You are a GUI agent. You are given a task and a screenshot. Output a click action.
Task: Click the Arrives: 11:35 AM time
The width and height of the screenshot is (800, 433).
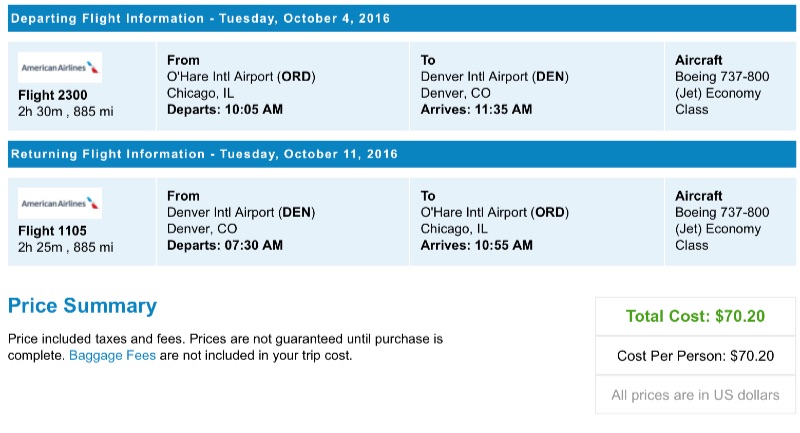pyautogui.click(x=476, y=110)
